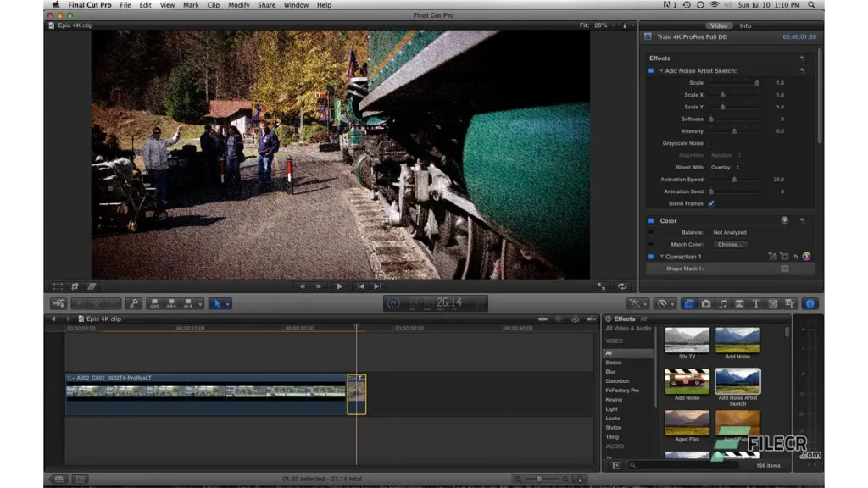Reset the Add Noise Artist Sketch effect
This screenshot has height=488, width=868.
coord(802,71)
